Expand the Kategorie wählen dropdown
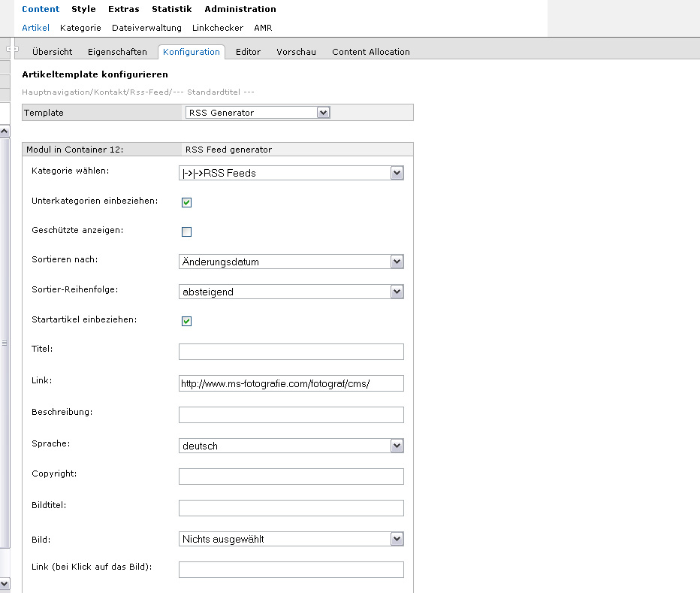 pos(291,174)
